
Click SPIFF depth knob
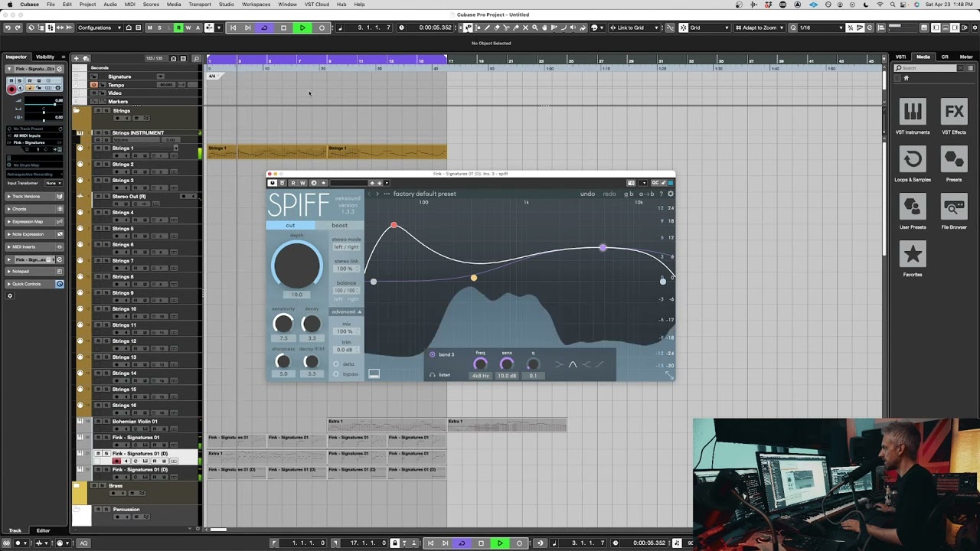pos(297,266)
